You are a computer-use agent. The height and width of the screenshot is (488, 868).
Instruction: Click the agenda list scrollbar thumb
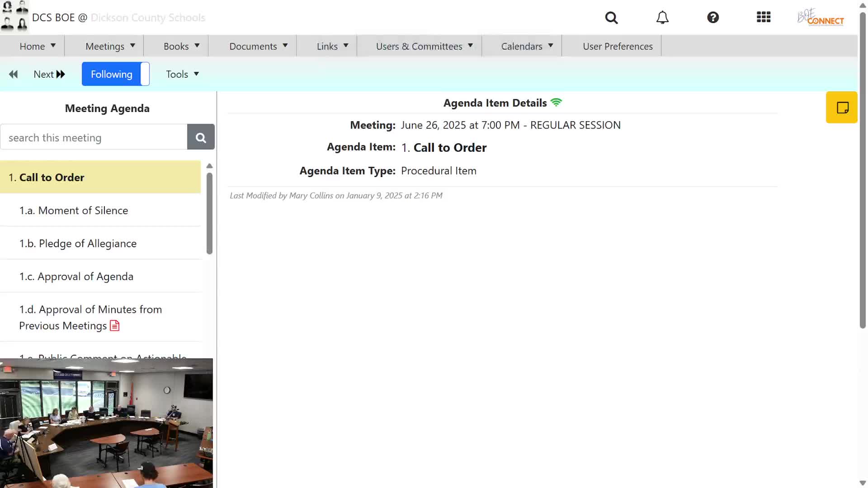click(x=209, y=213)
